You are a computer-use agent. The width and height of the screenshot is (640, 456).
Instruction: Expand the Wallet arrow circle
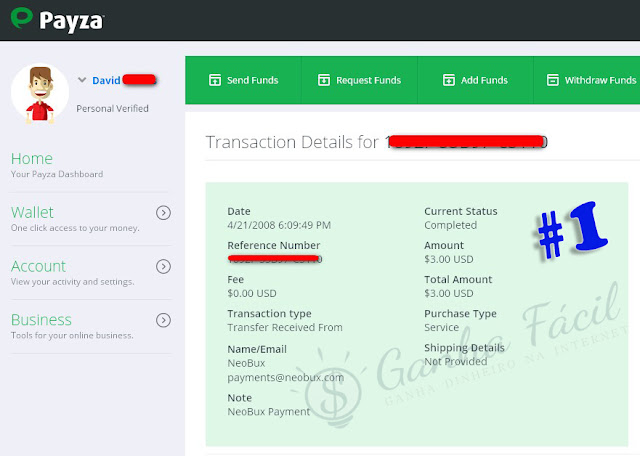(163, 213)
